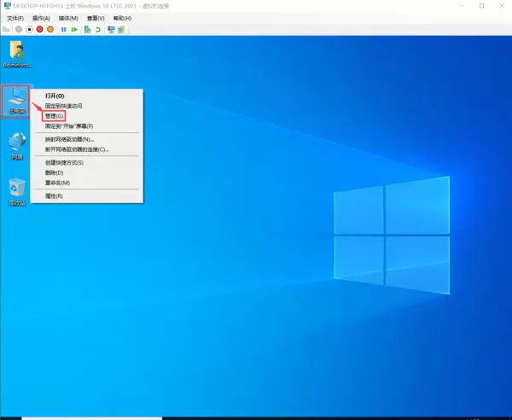The width and height of the screenshot is (512, 420).
Task: Toggle enhanced session mode monitor icon
Action: pos(111,30)
